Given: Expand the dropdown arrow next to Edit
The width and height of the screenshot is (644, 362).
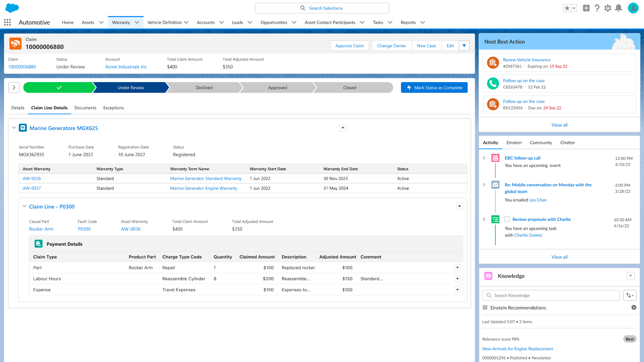Looking at the screenshot, I should click(464, 45).
